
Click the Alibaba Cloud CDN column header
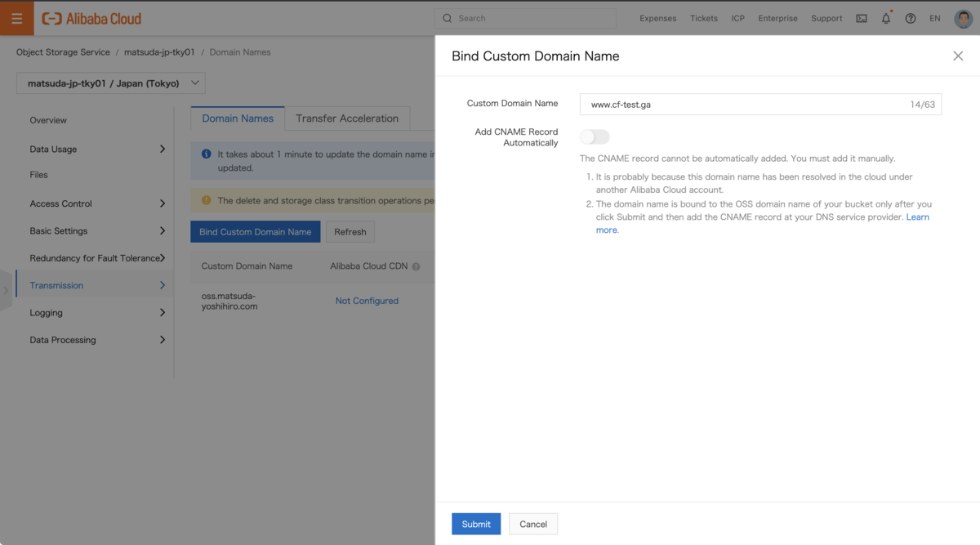368,266
